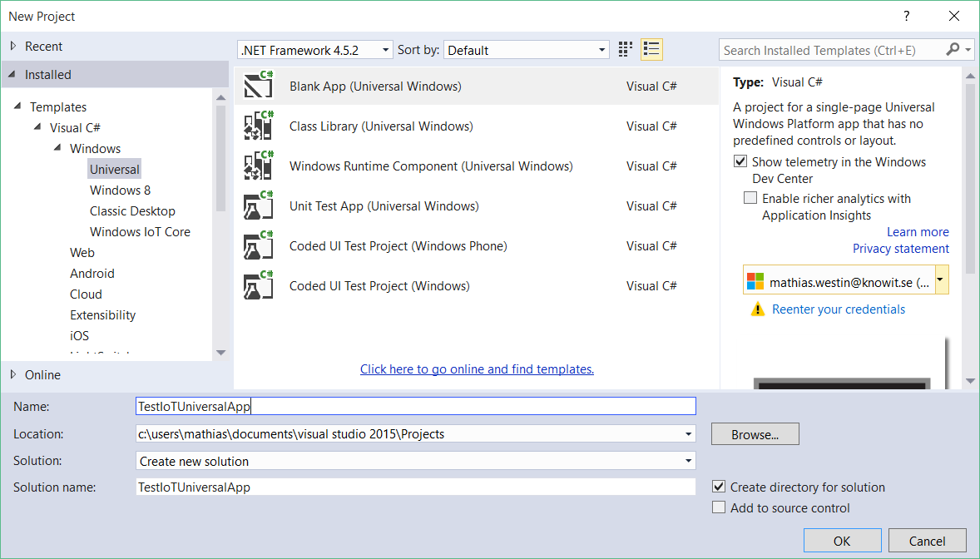Collapse the Windows tree node
This screenshot has width=980, height=559.
[57, 147]
